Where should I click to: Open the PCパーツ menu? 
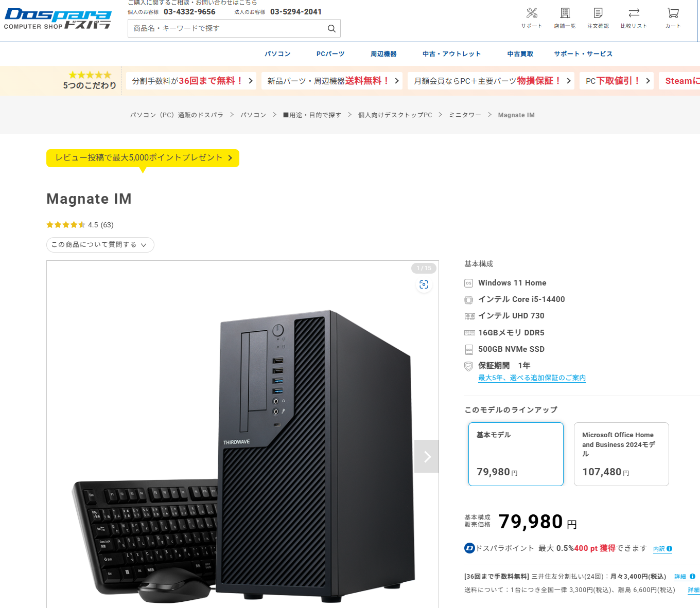coord(330,54)
